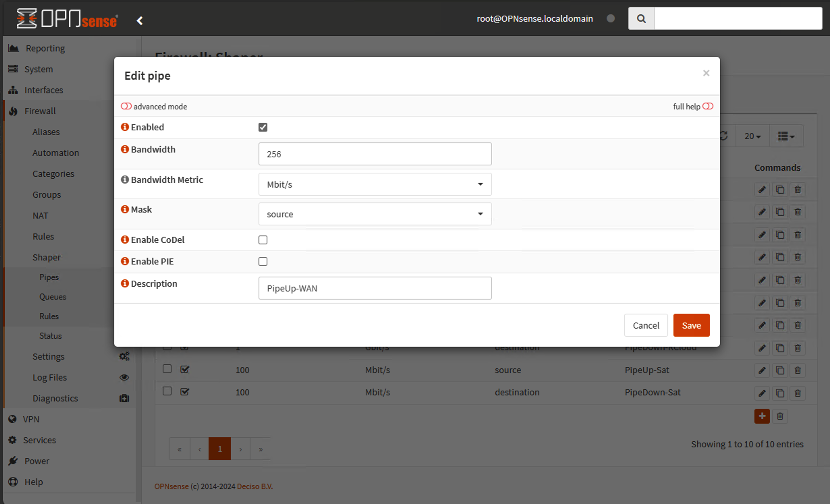Toggle enabled state of PipeUp-Sat pipe

click(x=185, y=370)
